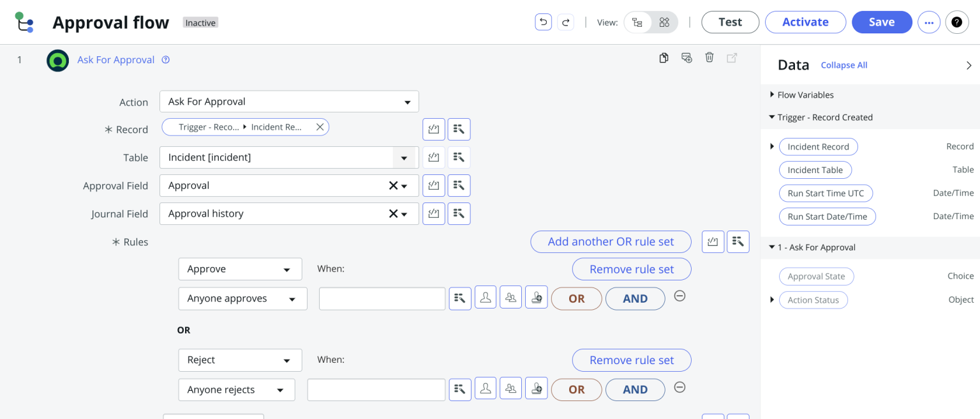This screenshot has height=419, width=980.
Task: Toggle the OR condition in the Approve rule
Action: tap(576, 298)
